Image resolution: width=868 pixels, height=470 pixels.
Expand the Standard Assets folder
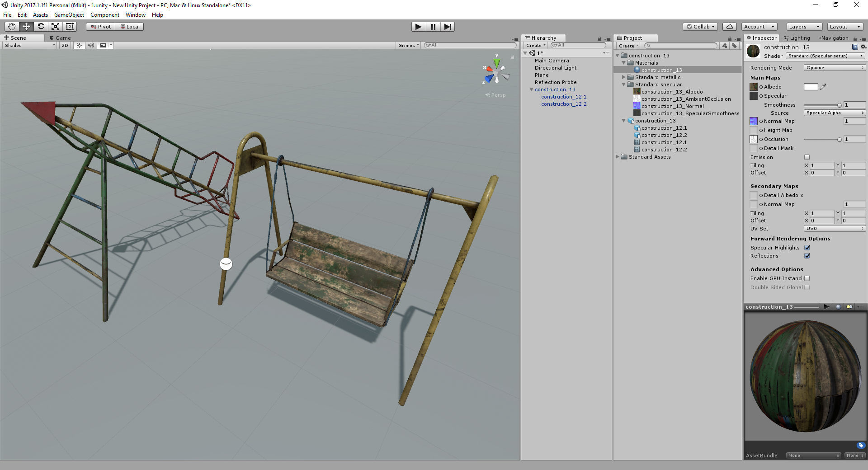(x=618, y=157)
